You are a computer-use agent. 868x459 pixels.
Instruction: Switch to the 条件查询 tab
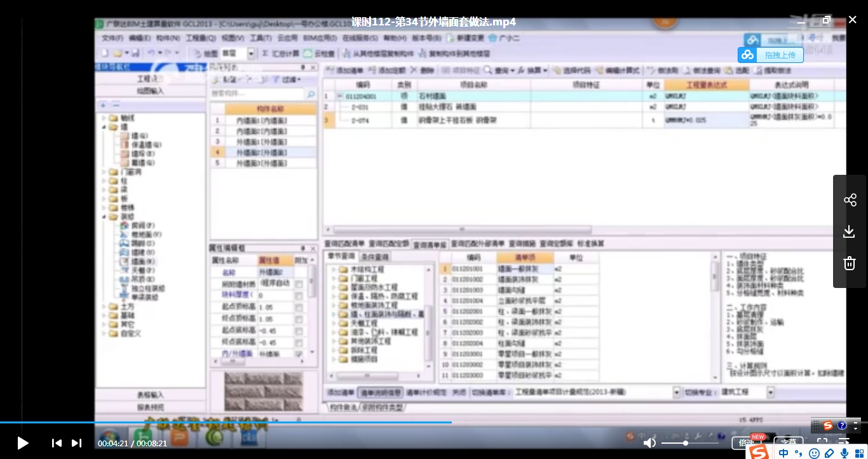click(x=375, y=257)
